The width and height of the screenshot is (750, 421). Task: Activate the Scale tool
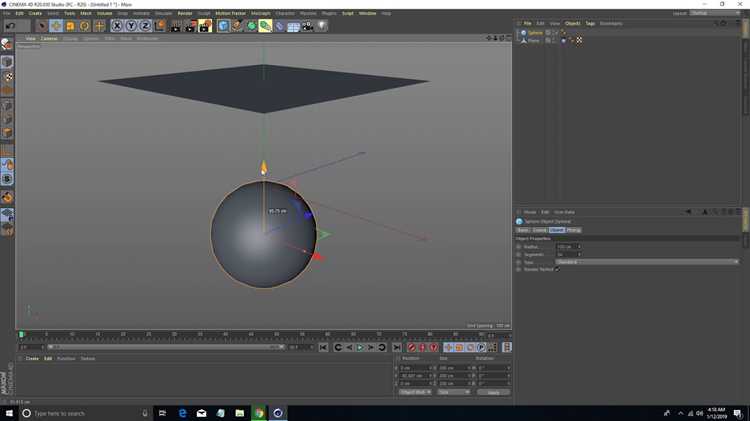pos(70,25)
